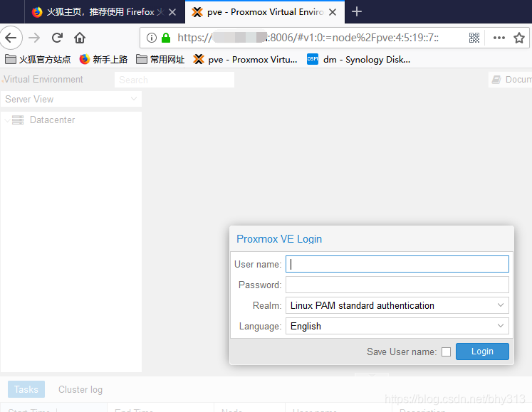
Task: Open the dm - Synology Disk... bookmark
Action: pyautogui.click(x=359, y=59)
